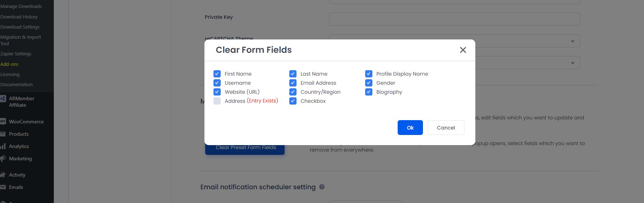
Task: Close the Clear Form Fields dialog
Action: (463, 50)
